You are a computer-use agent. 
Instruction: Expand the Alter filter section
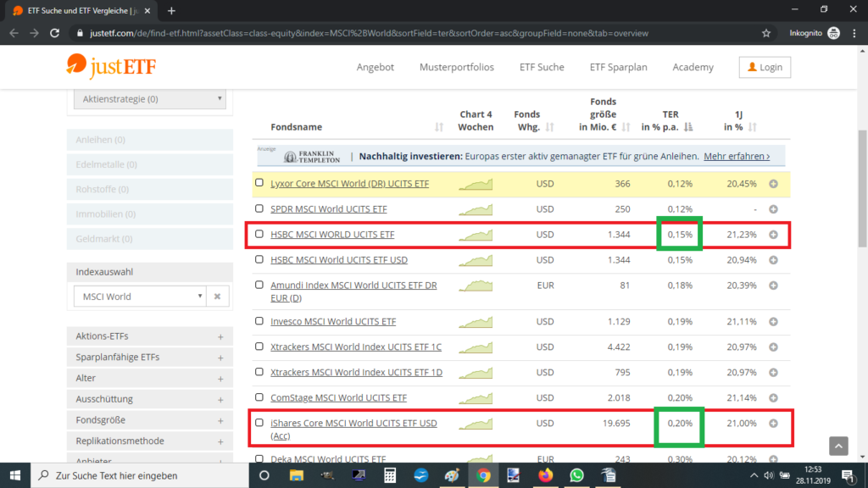149,379
